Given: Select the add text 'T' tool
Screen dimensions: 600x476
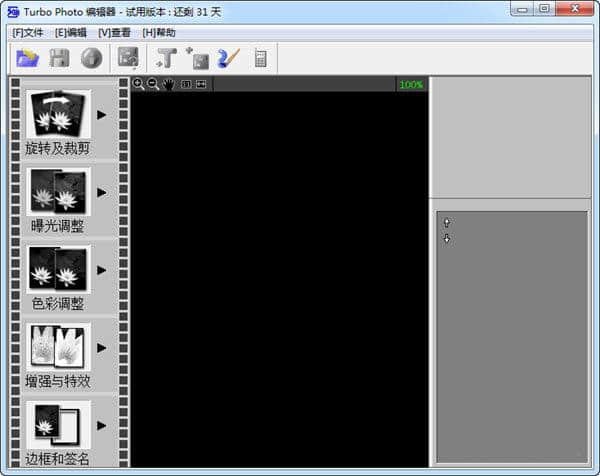Looking at the screenshot, I should coord(166,59).
